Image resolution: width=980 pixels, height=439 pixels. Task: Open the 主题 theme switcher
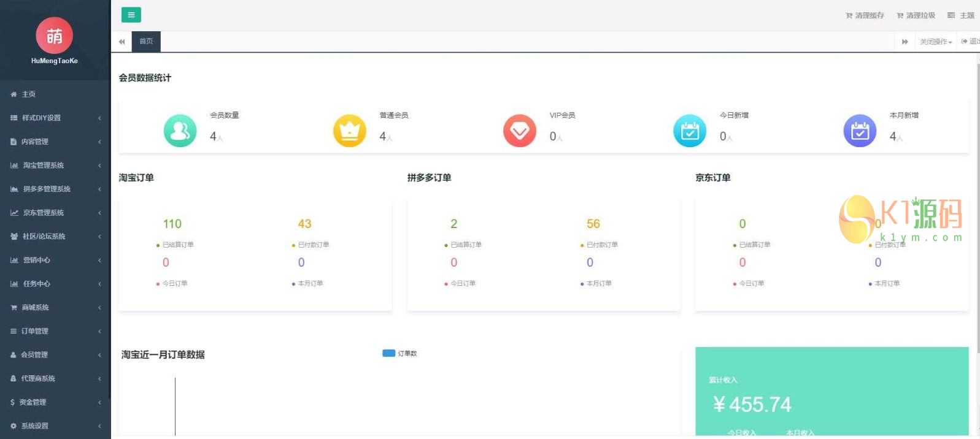962,15
